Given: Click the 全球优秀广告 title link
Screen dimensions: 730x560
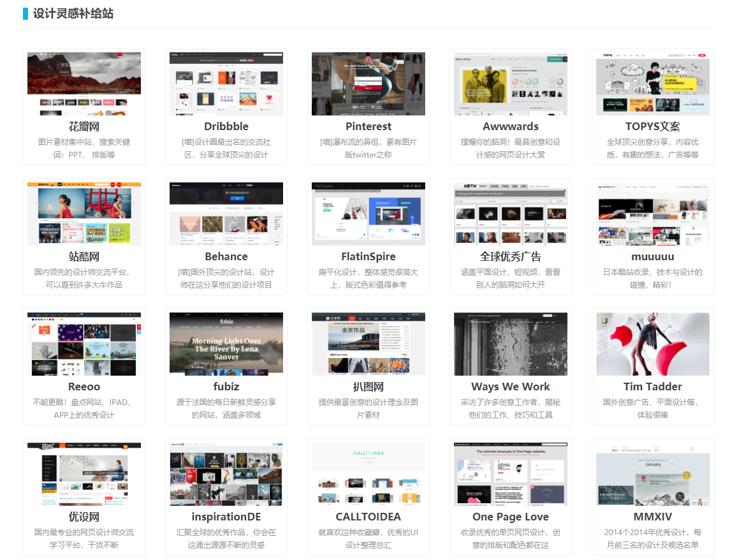Looking at the screenshot, I should [x=511, y=256].
